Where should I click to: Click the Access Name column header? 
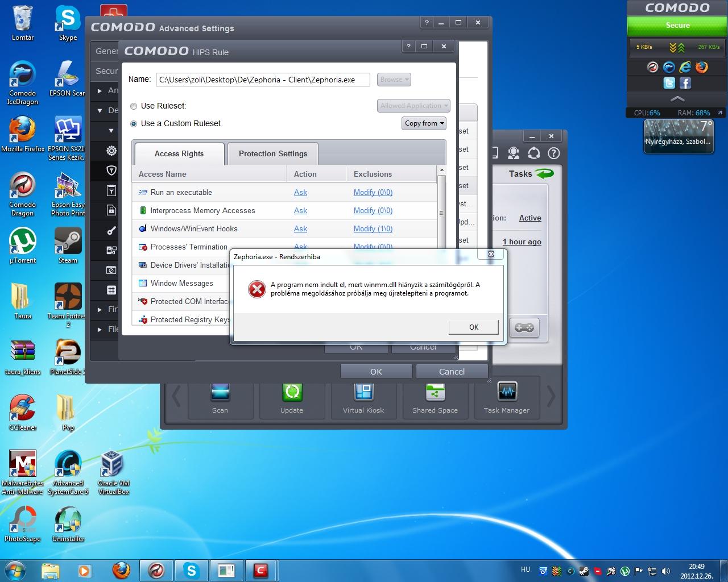pos(209,174)
